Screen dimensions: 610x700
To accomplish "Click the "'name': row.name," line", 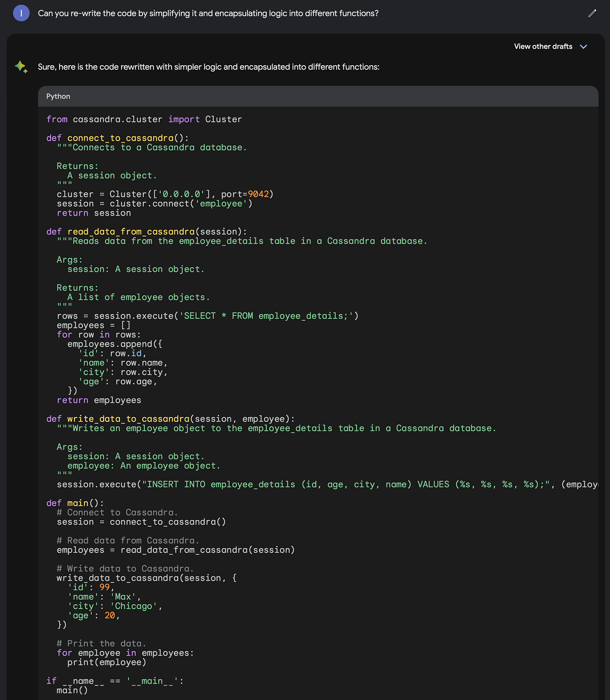I will click(x=123, y=363).
